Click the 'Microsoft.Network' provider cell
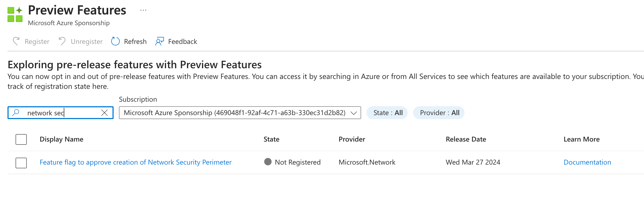 (367, 162)
